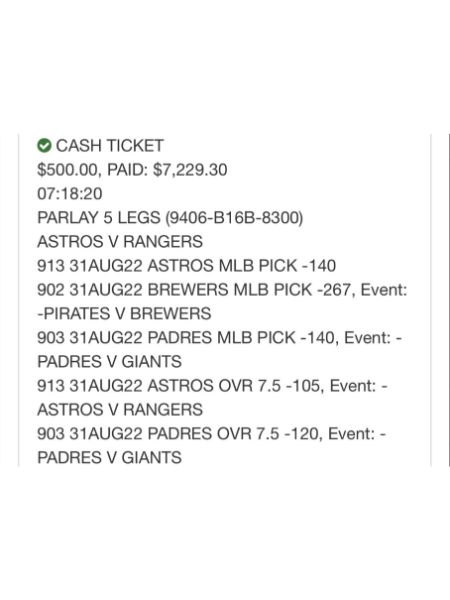Click the PIRATES V BREWERS event text
The image size is (450, 600).
click(x=127, y=314)
